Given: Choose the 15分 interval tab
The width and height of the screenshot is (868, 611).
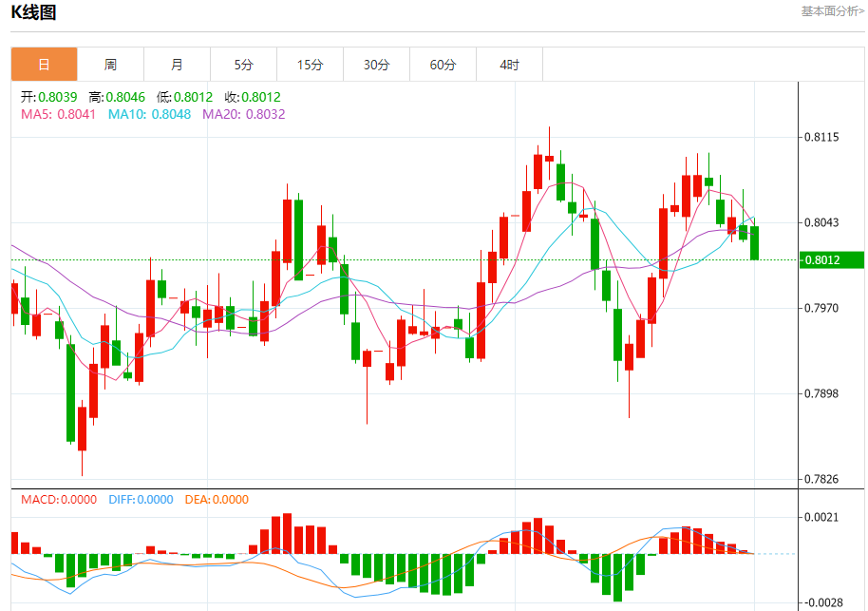Looking at the screenshot, I should click(310, 65).
